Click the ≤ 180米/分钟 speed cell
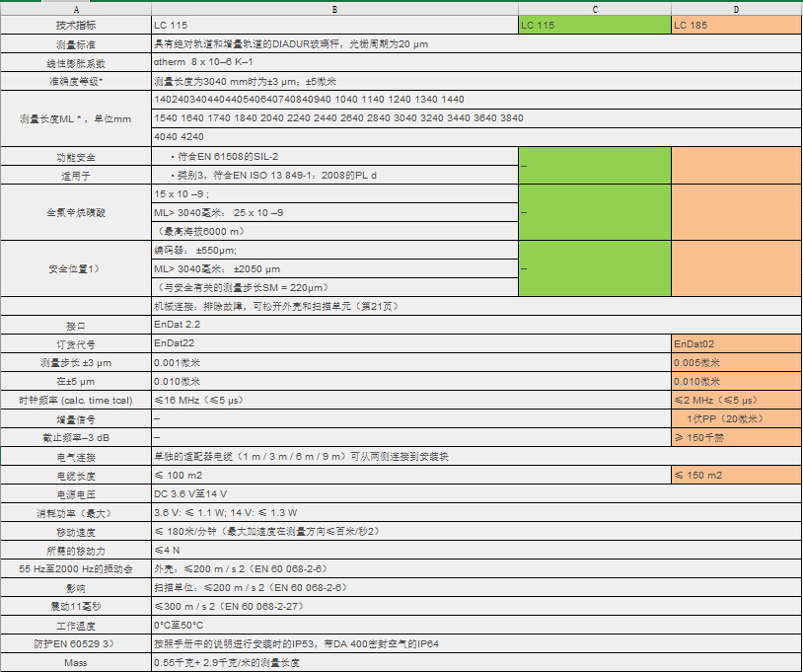The height and width of the screenshot is (672, 803). (476, 531)
